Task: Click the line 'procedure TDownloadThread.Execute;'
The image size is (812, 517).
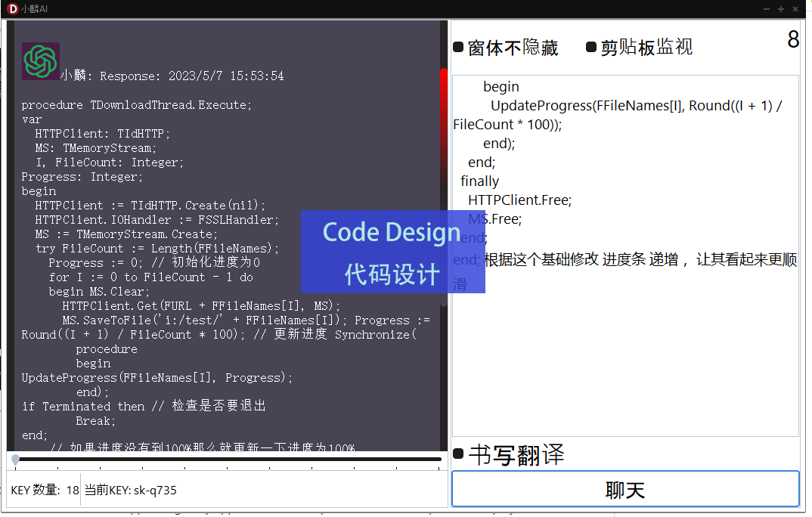Action: coord(137,105)
